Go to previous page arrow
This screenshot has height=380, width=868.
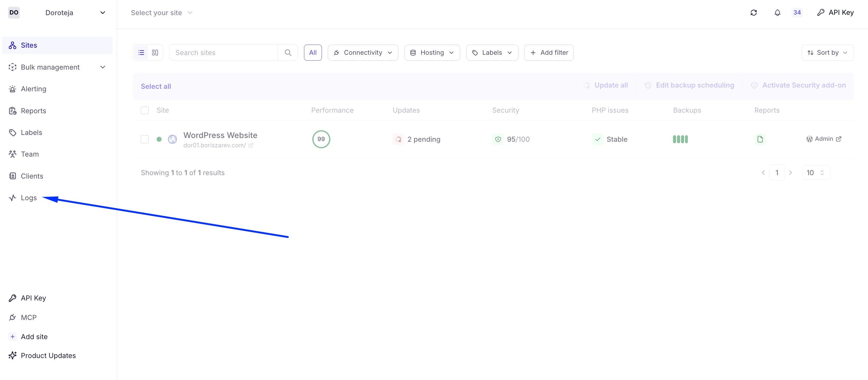[763, 173]
